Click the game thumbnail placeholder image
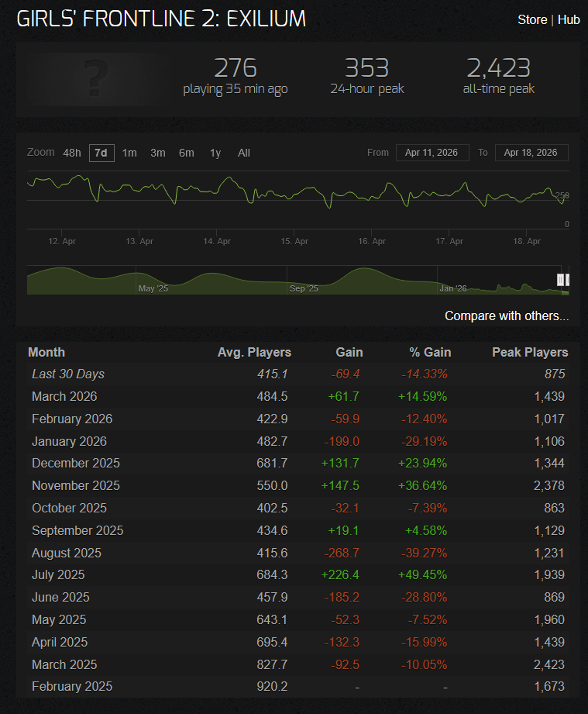This screenshot has width=588, height=714. [97, 79]
